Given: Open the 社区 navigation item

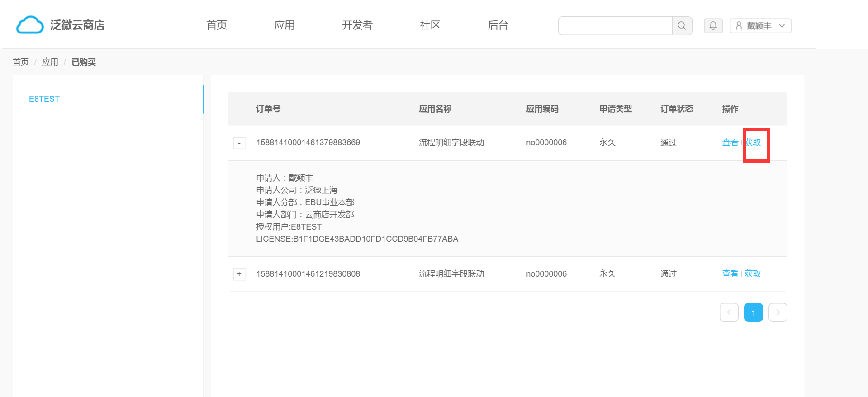Looking at the screenshot, I should click(x=430, y=25).
